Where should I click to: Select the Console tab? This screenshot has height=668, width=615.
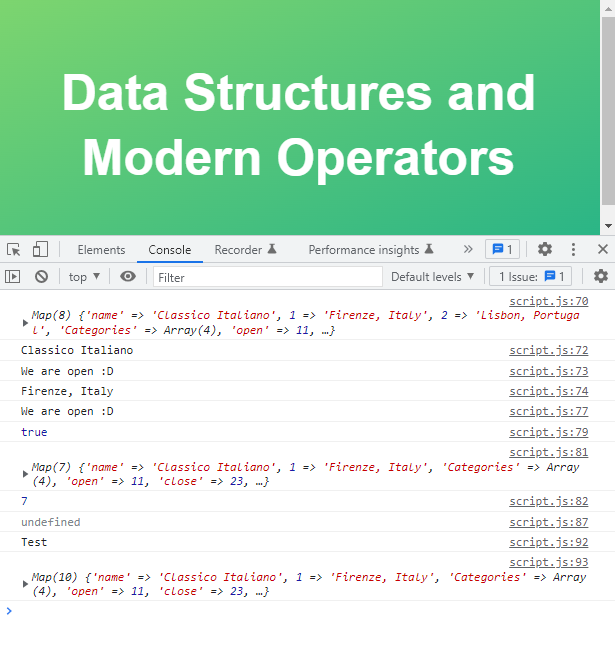170,250
